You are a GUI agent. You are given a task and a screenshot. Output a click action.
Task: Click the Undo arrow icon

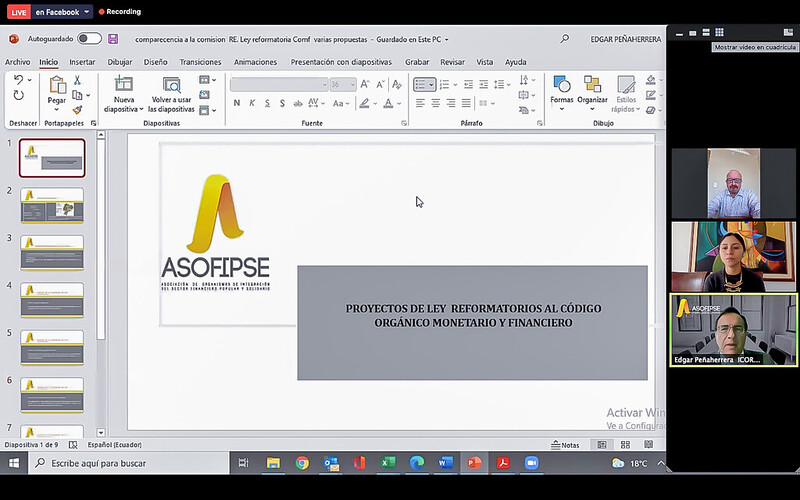18,80
